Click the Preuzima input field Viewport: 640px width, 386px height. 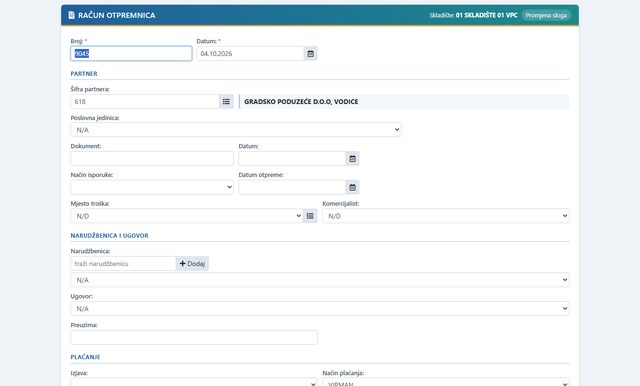(x=194, y=337)
